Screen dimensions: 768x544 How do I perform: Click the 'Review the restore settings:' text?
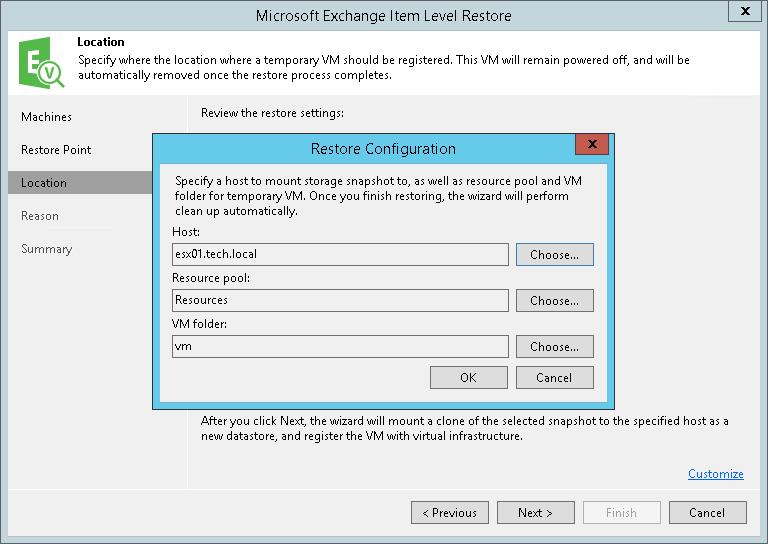tap(272, 113)
